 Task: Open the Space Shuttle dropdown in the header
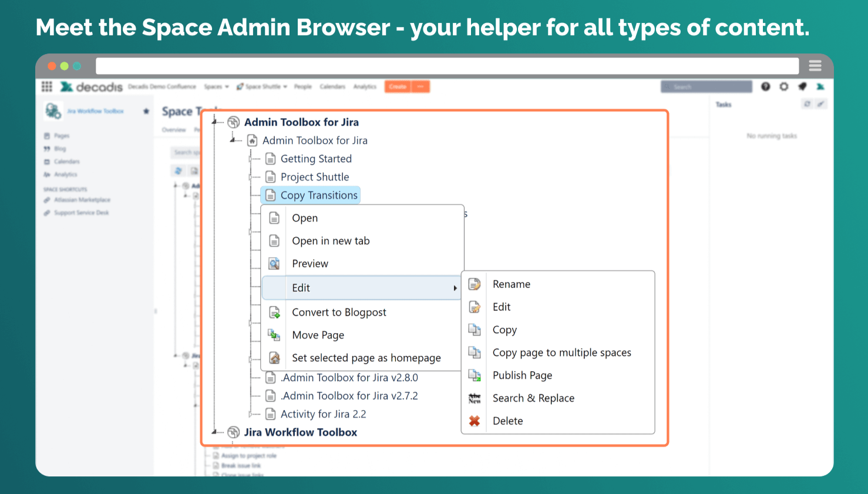(262, 87)
